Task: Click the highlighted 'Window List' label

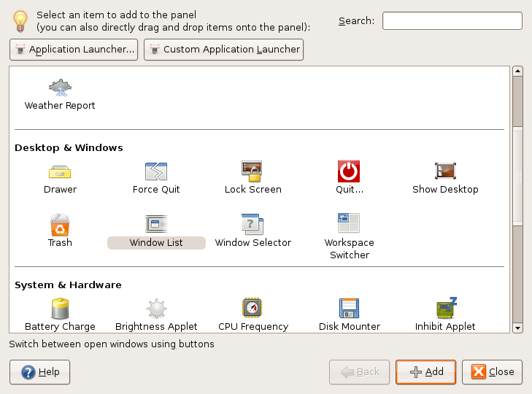Action: tap(156, 243)
